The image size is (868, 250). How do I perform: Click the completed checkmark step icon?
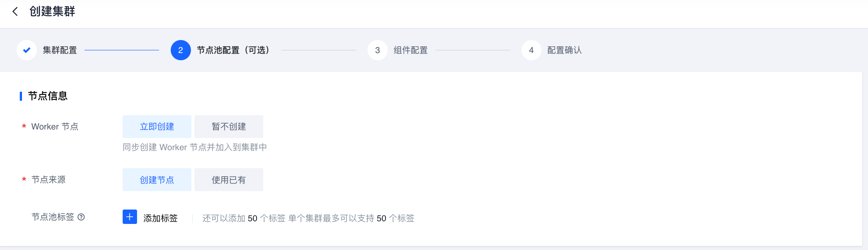[x=27, y=50]
